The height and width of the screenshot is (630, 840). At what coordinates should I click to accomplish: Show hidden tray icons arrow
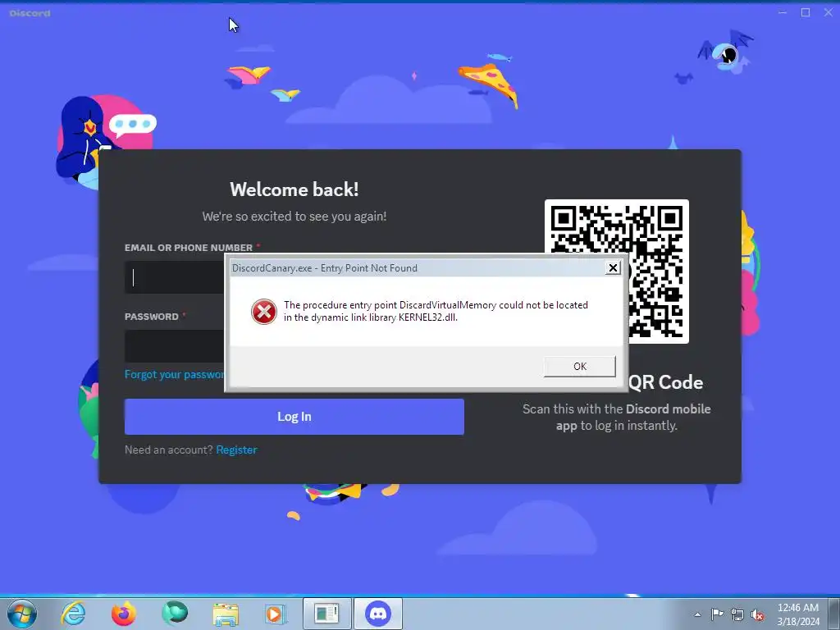coord(697,614)
